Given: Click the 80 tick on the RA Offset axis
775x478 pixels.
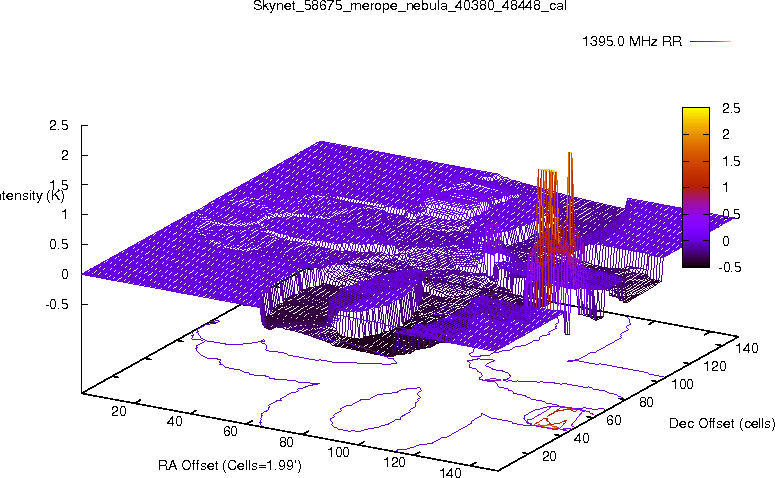Looking at the screenshot, I should pyautogui.click(x=286, y=442).
